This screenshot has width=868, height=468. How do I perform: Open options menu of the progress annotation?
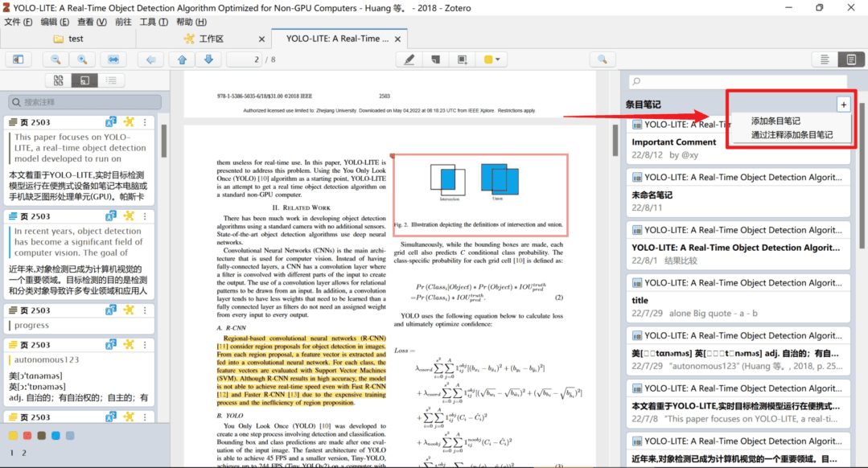click(x=145, y=310)
